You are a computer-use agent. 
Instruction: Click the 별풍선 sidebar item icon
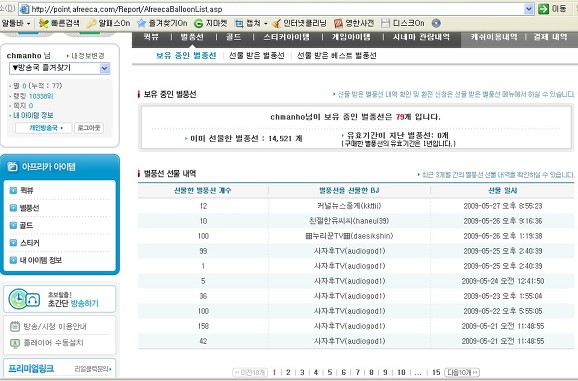pyautogui.click(x=13, y=208)
